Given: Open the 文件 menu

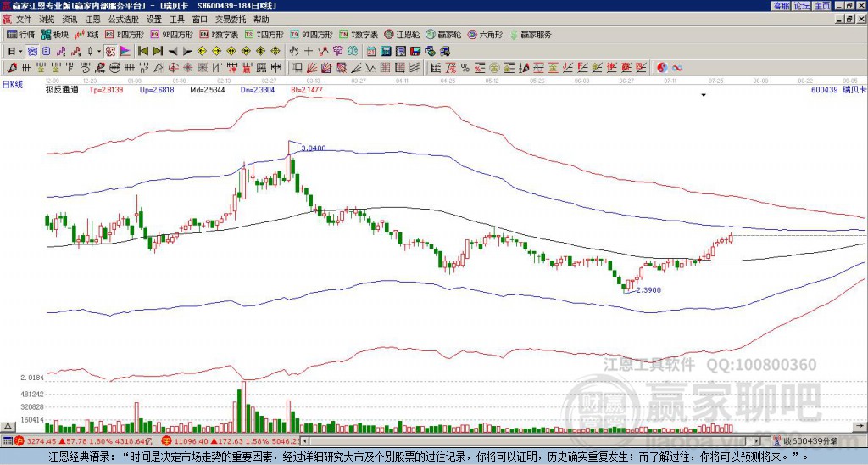Looking at the screenshot, I should pyautogui.click(x=24, y=20).
